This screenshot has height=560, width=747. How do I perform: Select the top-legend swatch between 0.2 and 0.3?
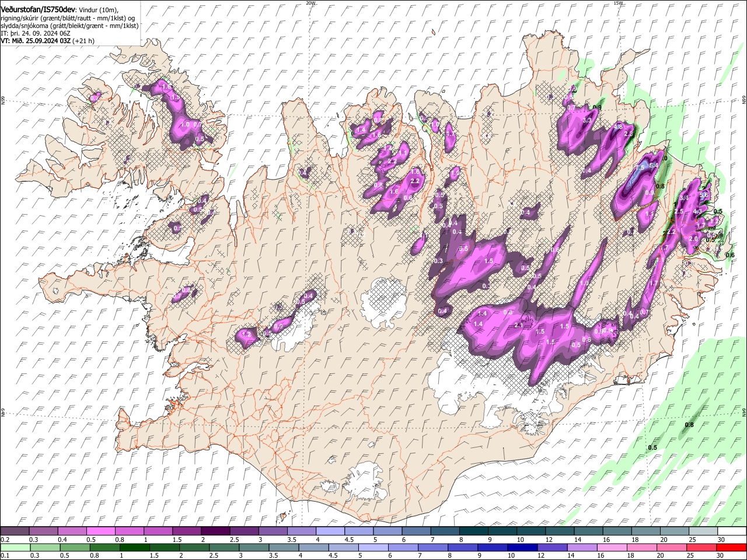point(15,531)
